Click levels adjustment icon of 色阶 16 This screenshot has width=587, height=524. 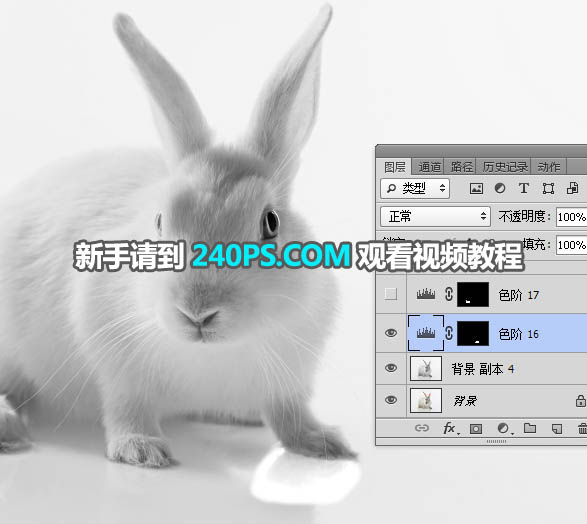[426, 333]
